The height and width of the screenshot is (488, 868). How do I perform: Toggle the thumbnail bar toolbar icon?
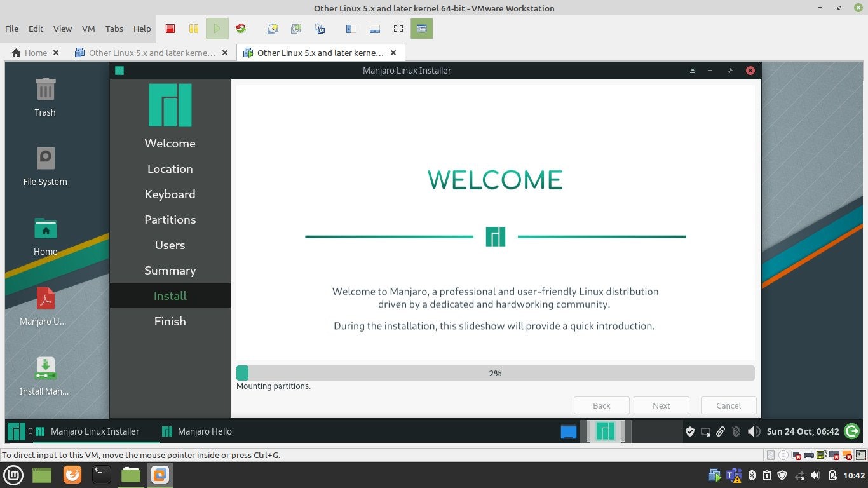click(x=375, y=29)
